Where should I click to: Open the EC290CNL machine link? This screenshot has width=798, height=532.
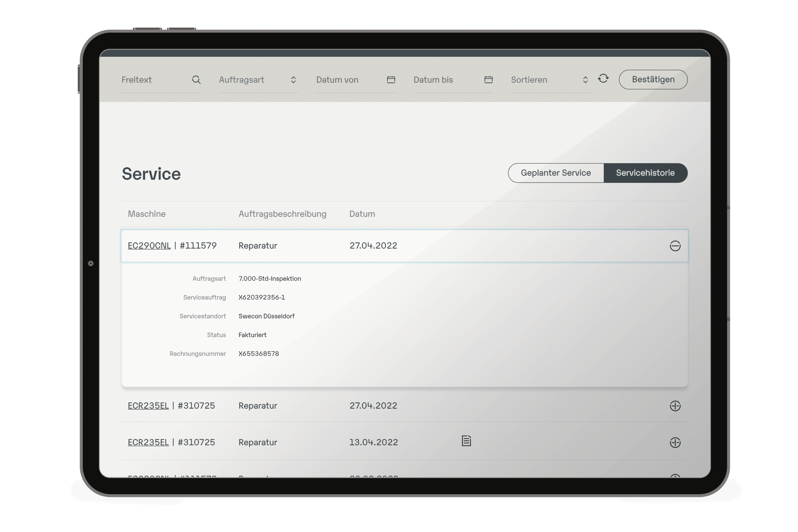[x=149, y=246]
